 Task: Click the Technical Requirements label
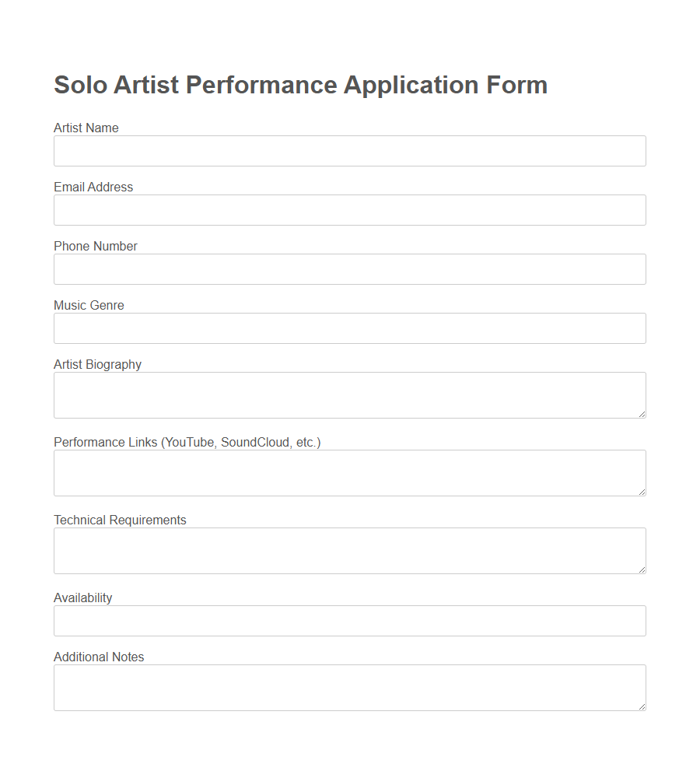120,520
